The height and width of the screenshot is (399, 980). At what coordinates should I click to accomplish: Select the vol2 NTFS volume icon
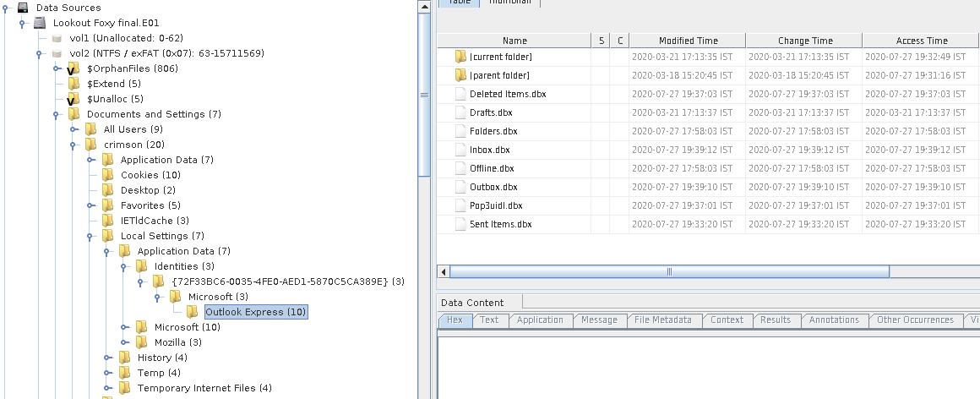tap(57, 53)
